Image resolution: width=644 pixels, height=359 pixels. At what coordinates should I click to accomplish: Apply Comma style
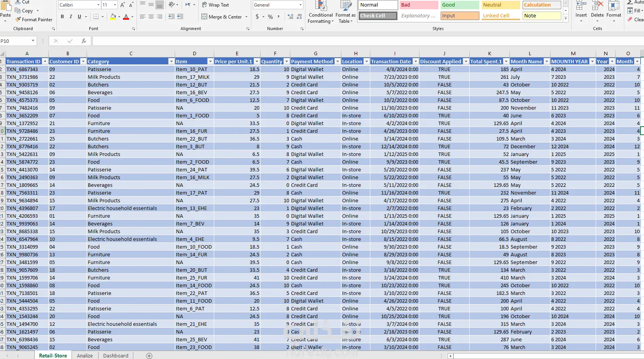point(278,17)
